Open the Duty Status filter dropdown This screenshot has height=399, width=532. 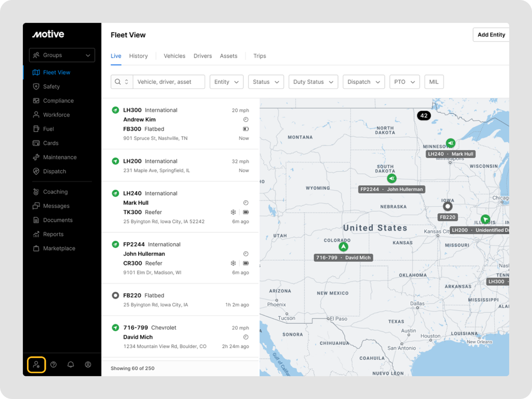(313, 82)
